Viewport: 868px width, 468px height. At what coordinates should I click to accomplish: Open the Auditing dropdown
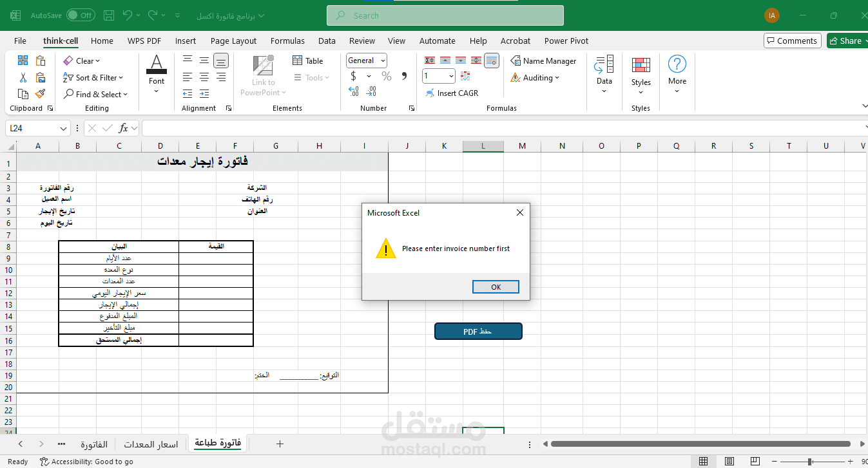coord(535,77)
